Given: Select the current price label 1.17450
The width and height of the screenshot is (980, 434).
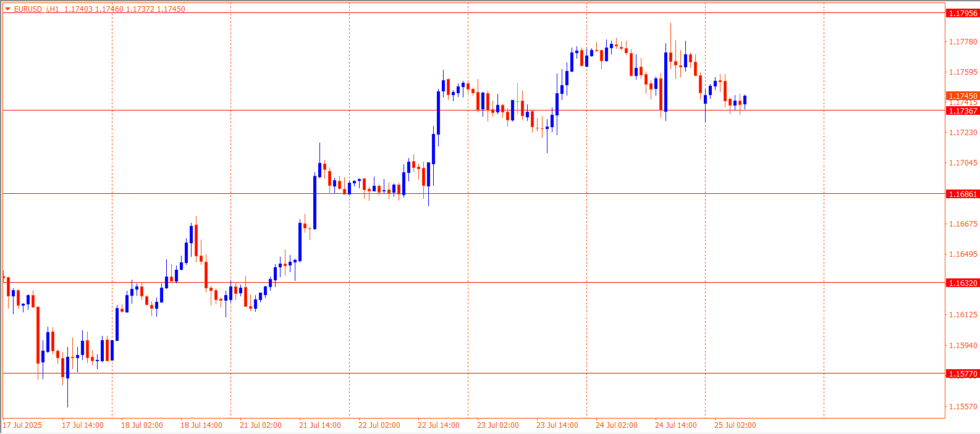Looking at the screenshot, I should tap(963, 96).
